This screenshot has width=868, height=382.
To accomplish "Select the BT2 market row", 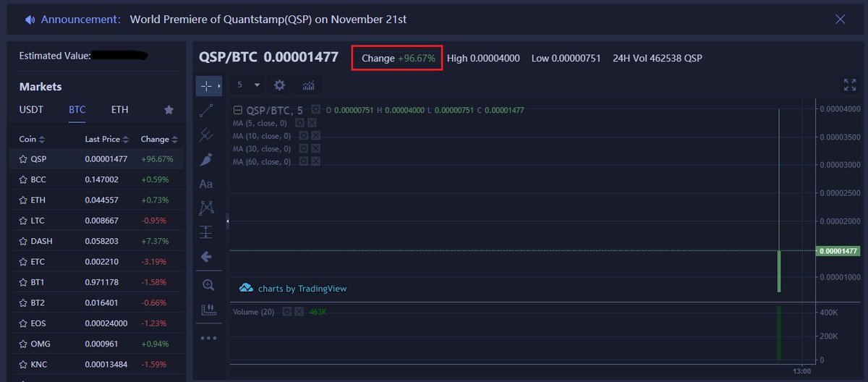I will [95, 302].
